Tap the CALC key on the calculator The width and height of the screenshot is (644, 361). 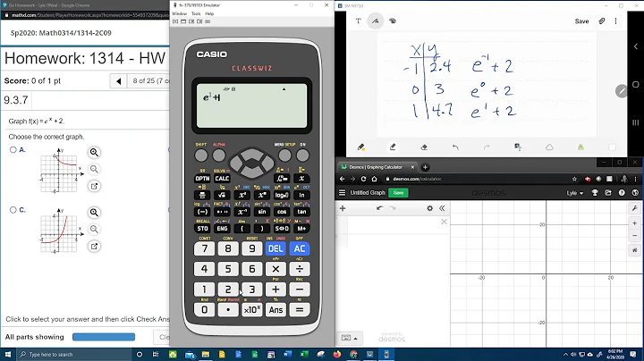pos(222,179)
